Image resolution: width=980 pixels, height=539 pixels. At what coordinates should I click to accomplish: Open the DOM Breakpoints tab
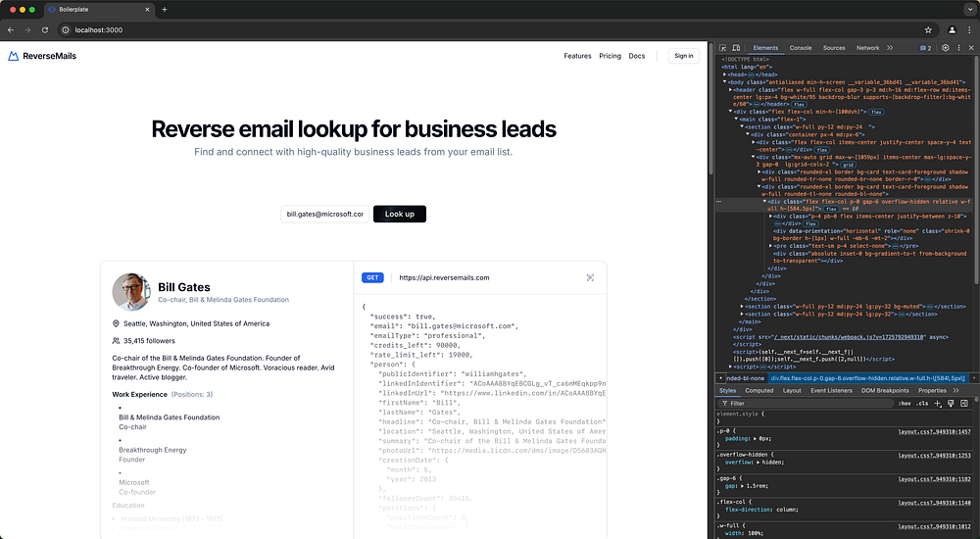point(885,390)
